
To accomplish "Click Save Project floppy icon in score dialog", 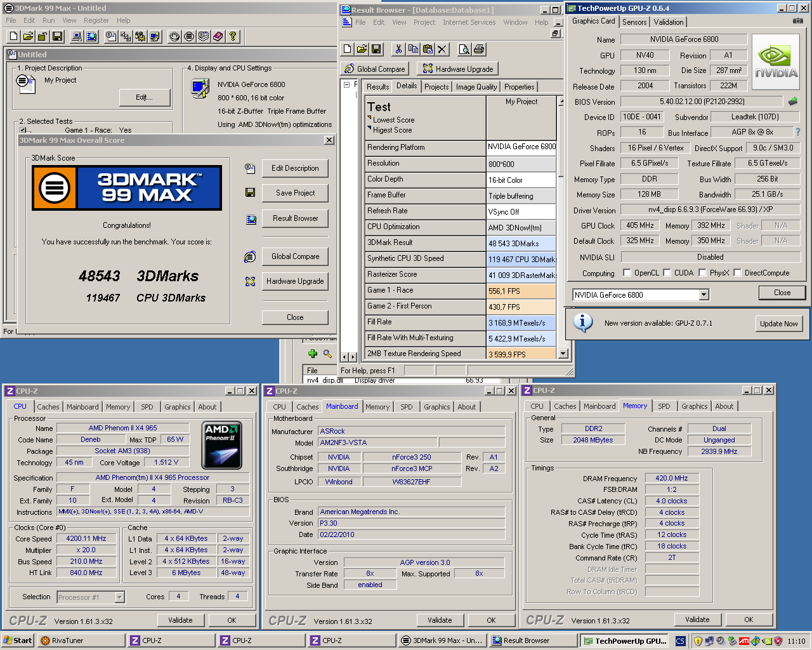I will pyautogui.click(x=250, y=192).
